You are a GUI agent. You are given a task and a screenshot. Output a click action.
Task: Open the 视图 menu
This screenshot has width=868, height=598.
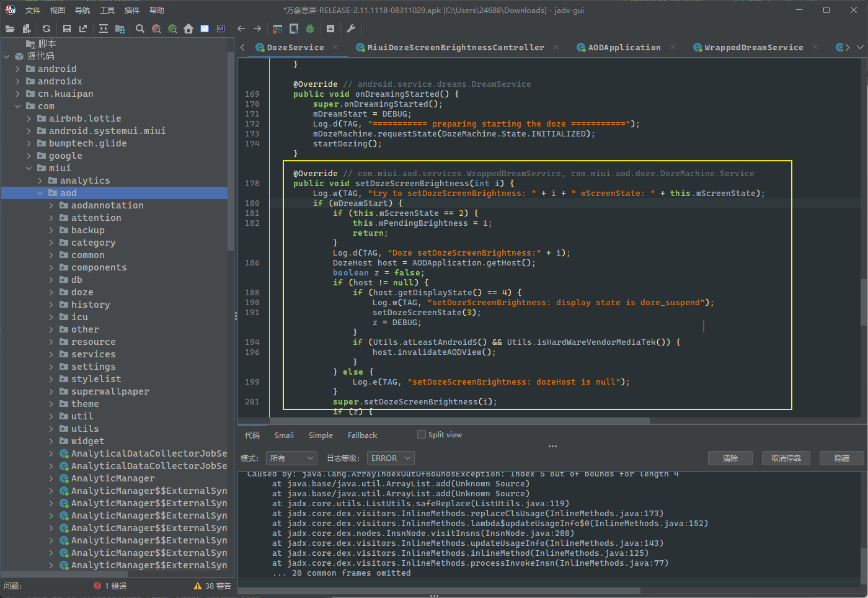[x=58, y=10]
